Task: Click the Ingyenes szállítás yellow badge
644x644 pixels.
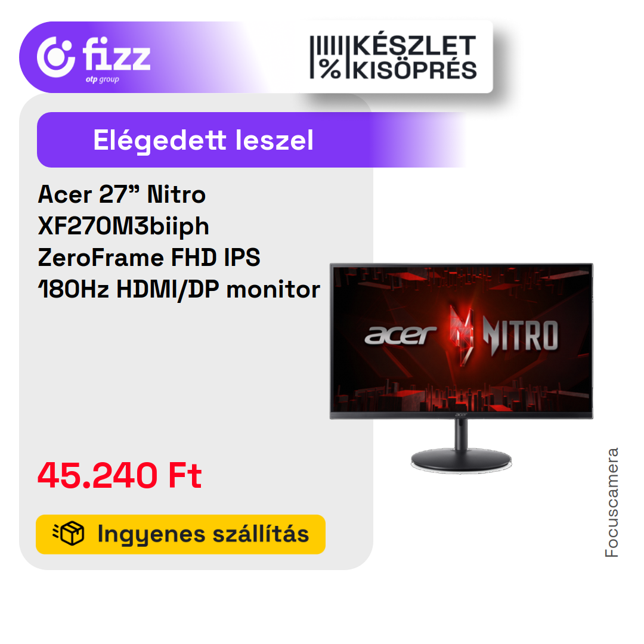Action: click(x=181, y=534)
